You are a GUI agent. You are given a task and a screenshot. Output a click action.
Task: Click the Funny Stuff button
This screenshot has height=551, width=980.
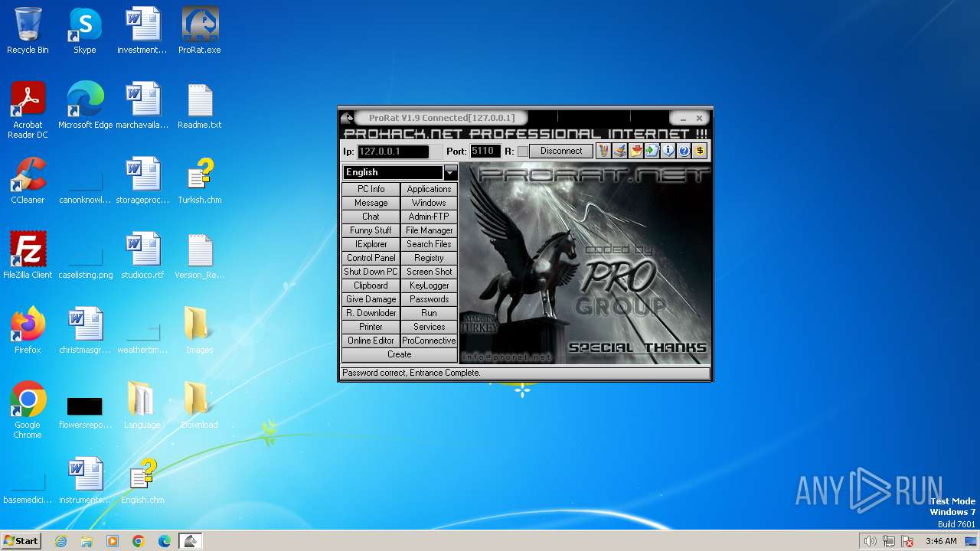tap(371, 230)
